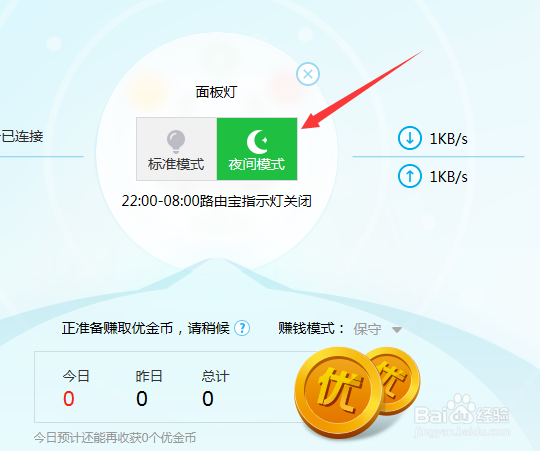Open the 保守 earning mode selector
Image resolution: width=540 pixels, height=451 pixels.
click(377, 329)
